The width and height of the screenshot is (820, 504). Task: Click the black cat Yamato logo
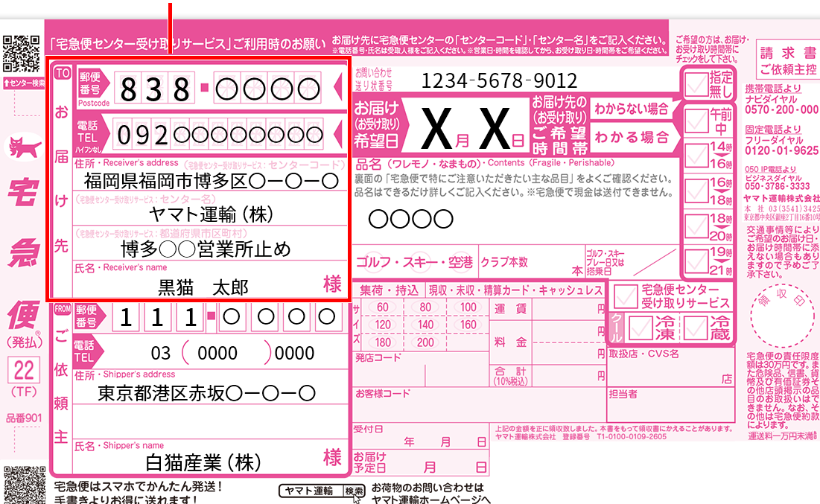point(24,147)
